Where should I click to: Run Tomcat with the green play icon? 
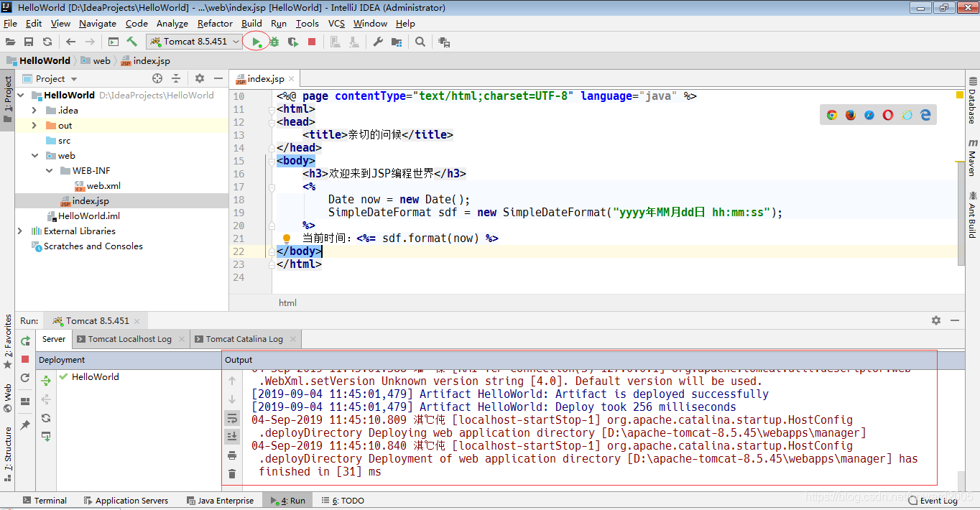(x=256, y=42)
